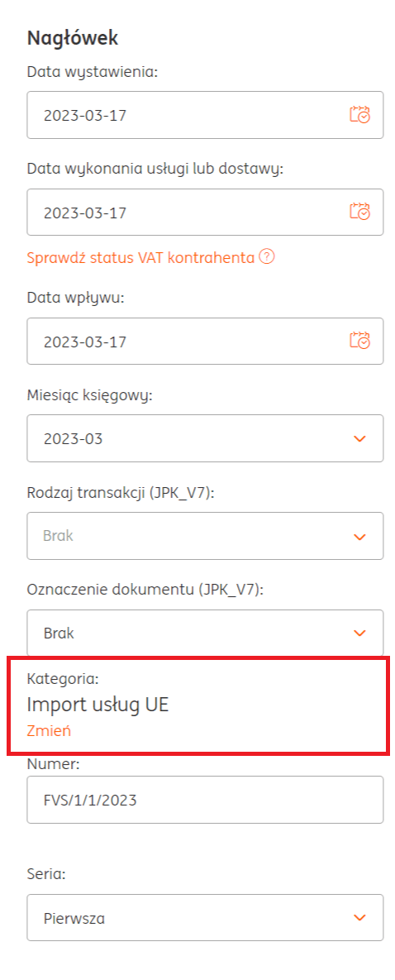Click date text in Data wykonania usługi field
The height and width of the screenshot is (980, 395).
85,213
